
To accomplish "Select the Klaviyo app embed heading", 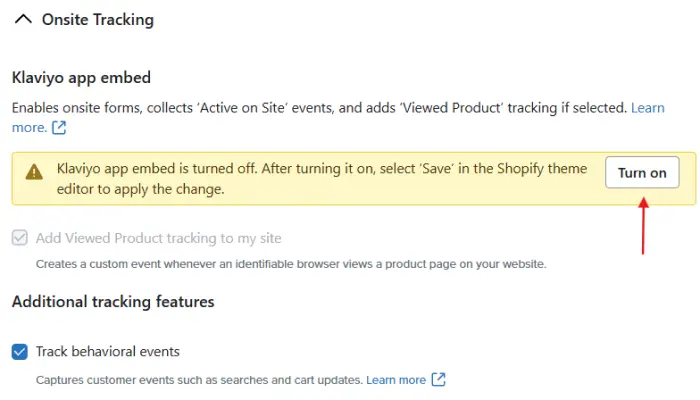I will point(81,77).
